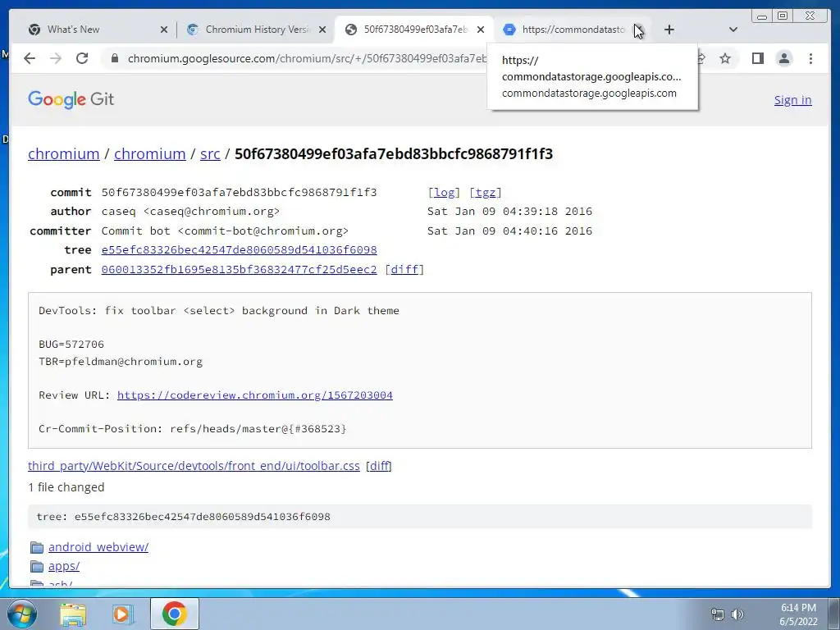This screenshot has height=630, width=840.
Task: Click the Google Git logo
Action: click(71, 99)
